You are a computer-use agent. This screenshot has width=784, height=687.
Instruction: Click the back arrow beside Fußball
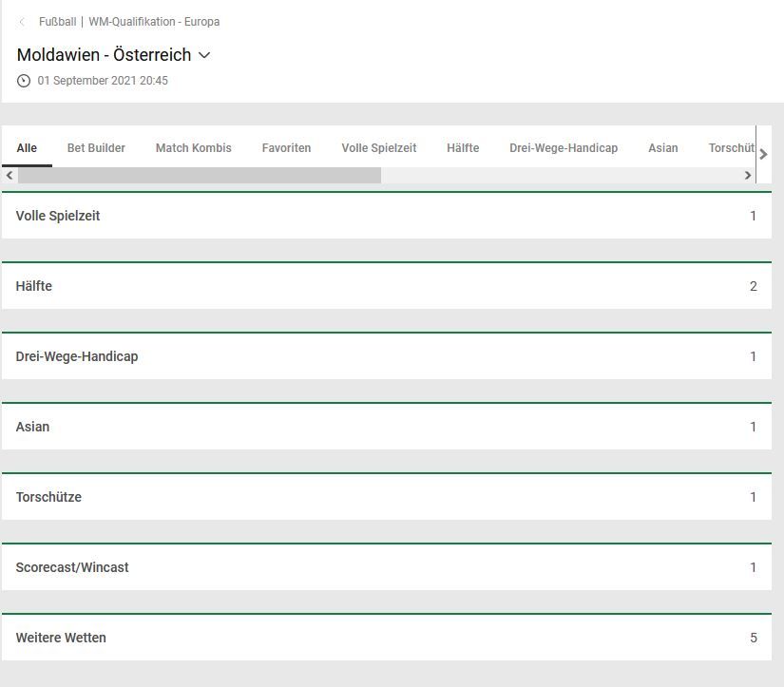[22, 22]
